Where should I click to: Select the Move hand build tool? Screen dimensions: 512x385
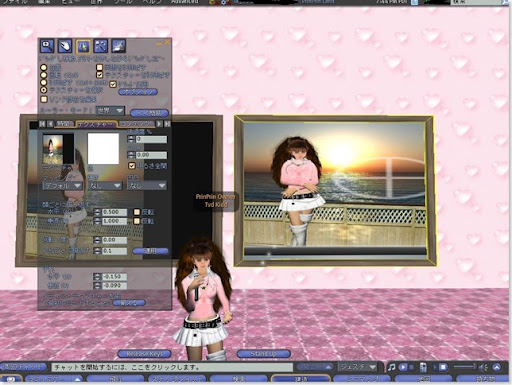tap(65, 46)
